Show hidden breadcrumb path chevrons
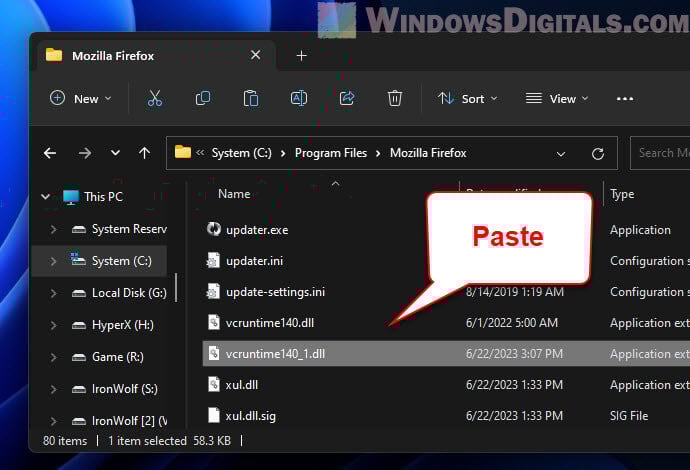The width and height of the screenshot is (690, 470). [200, 153]
